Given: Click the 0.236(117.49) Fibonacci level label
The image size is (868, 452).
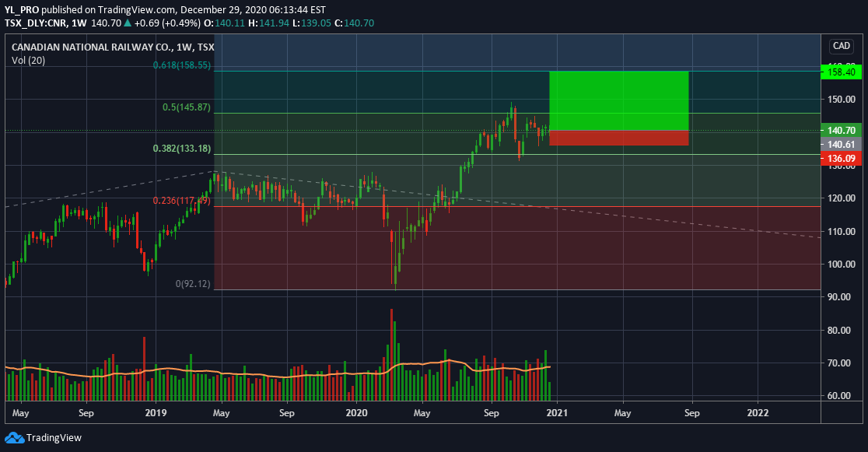Looking at the screenshot, I should click(x=182, y=201).
